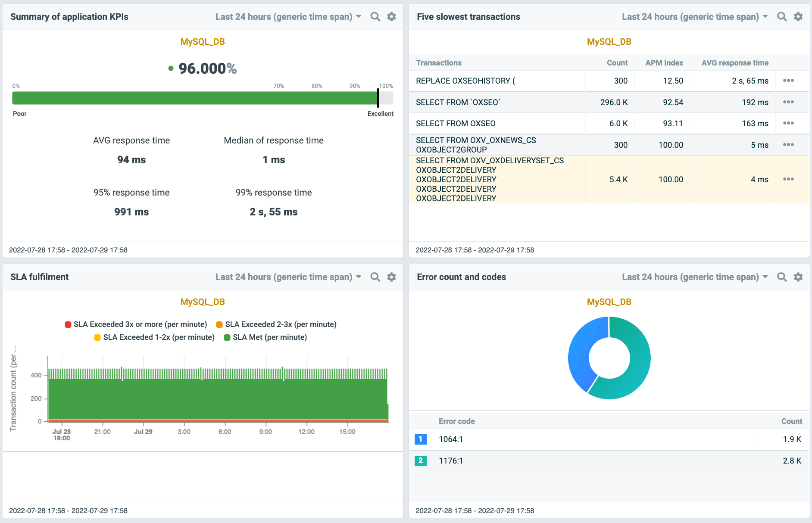The width and height of the screenshot is (812, 523).
Task: Open time span dropdown in Error count panel
Action: 695,277
